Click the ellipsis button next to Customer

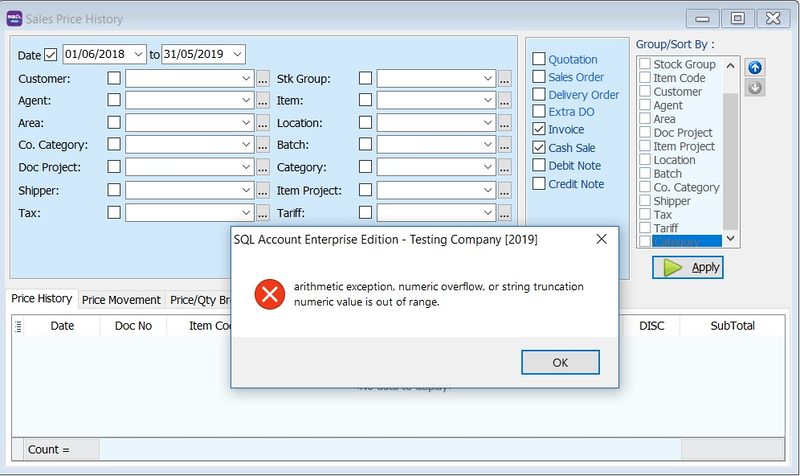(x=263, y=78)
